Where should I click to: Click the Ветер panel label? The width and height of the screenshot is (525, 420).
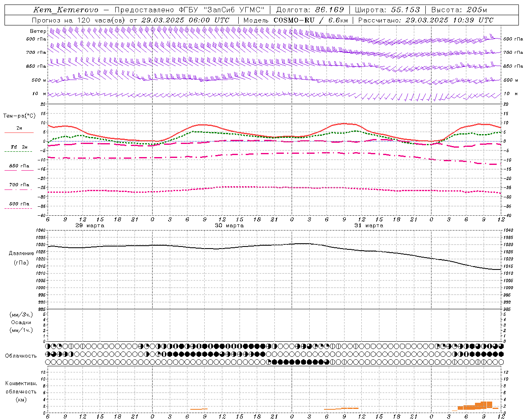(x=38, y=31)
